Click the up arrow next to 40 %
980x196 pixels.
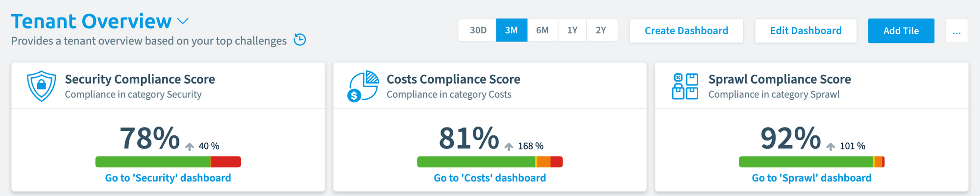pos(190,147)
